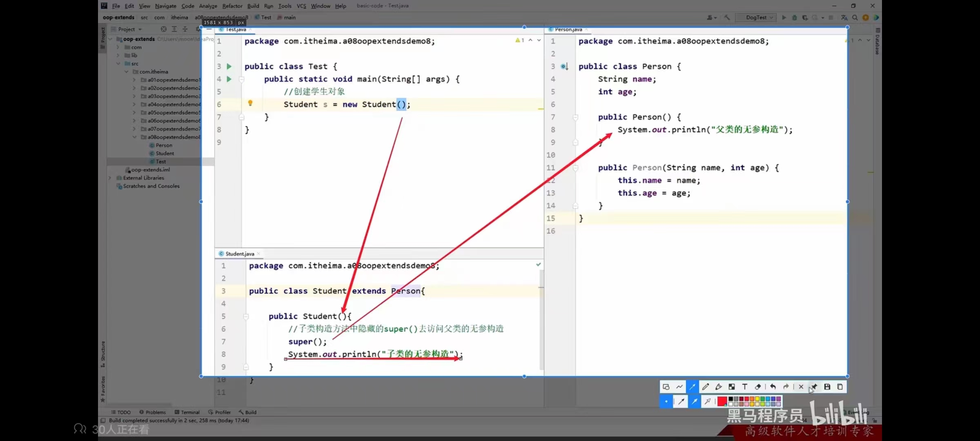Select the pencil drawing tool

(x=706, y=387)
